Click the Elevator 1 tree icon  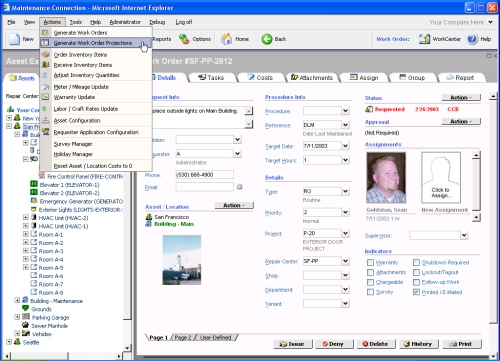34,184
